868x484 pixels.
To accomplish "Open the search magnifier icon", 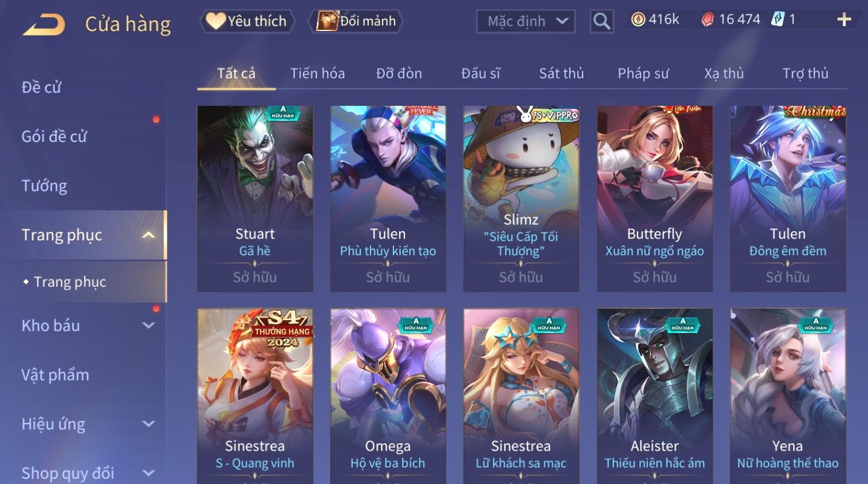I will tap(602, 21).
